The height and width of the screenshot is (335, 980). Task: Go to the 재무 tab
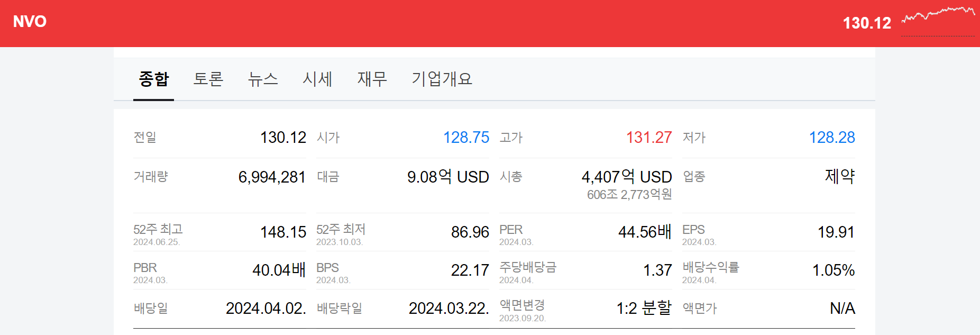pos(372,79)
